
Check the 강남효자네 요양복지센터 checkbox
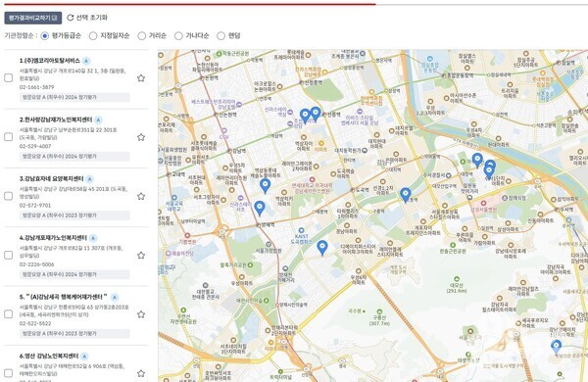coord(8,196)
